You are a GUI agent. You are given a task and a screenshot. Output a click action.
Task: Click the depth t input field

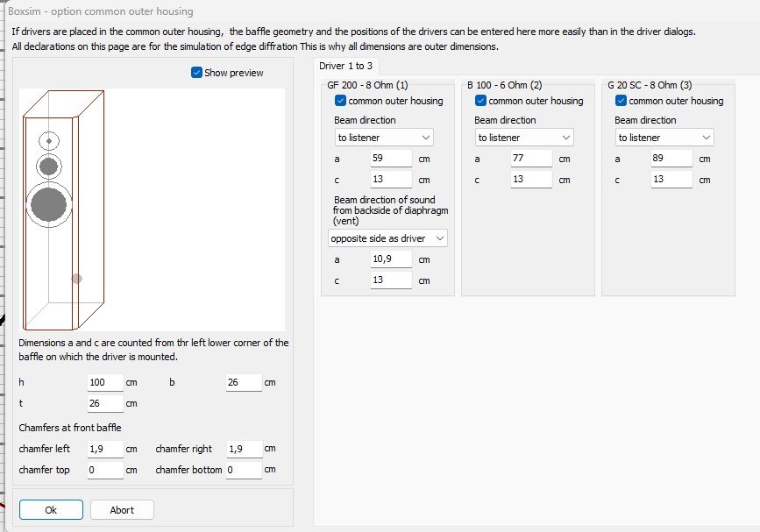pos(106,403)
